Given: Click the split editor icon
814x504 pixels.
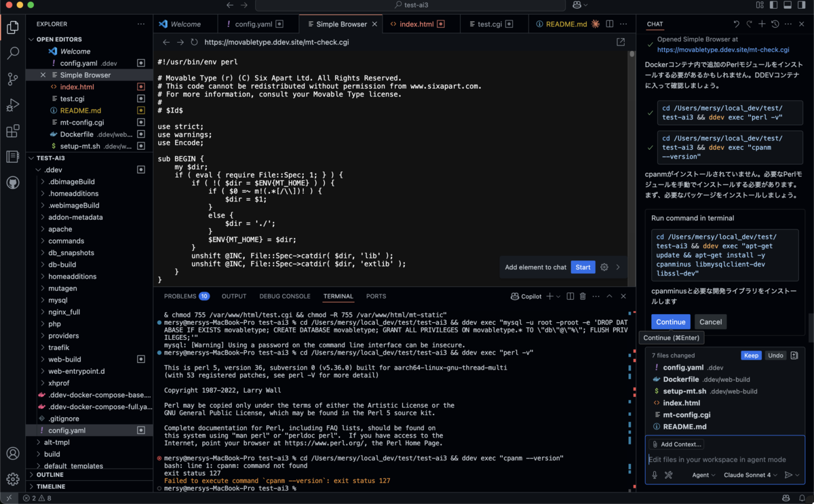Looking at the screenshot, I should (610, 24).
